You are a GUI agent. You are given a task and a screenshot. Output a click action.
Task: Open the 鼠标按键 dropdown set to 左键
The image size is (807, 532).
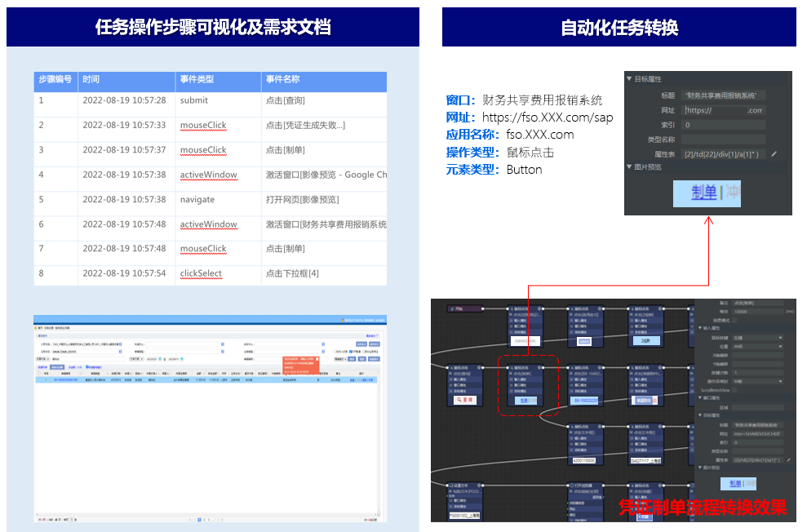(757, 337)
